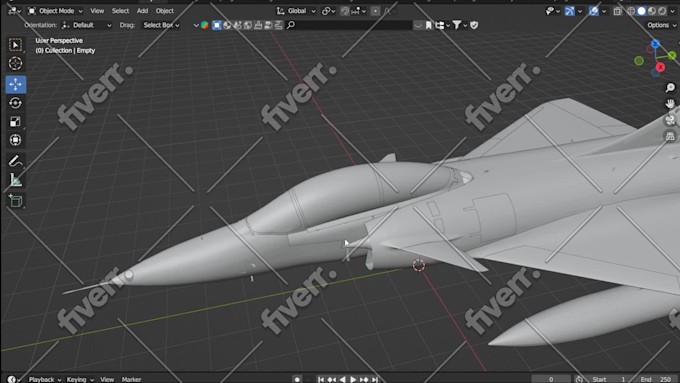This screenshot has height=383, width=680.
Task: Select the 3D Cursor tool
Action: click(x=16, y=63)
